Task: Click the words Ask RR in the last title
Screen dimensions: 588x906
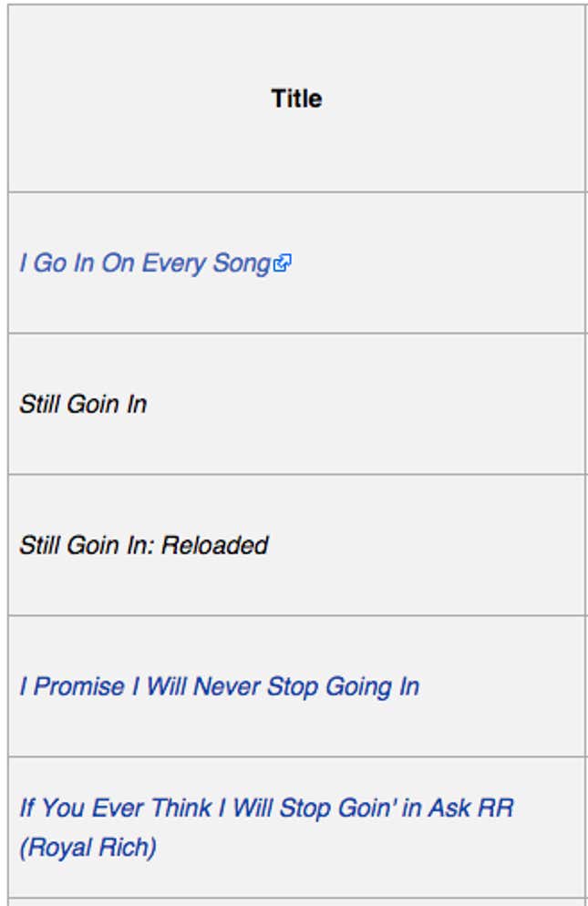Action: 471,808
